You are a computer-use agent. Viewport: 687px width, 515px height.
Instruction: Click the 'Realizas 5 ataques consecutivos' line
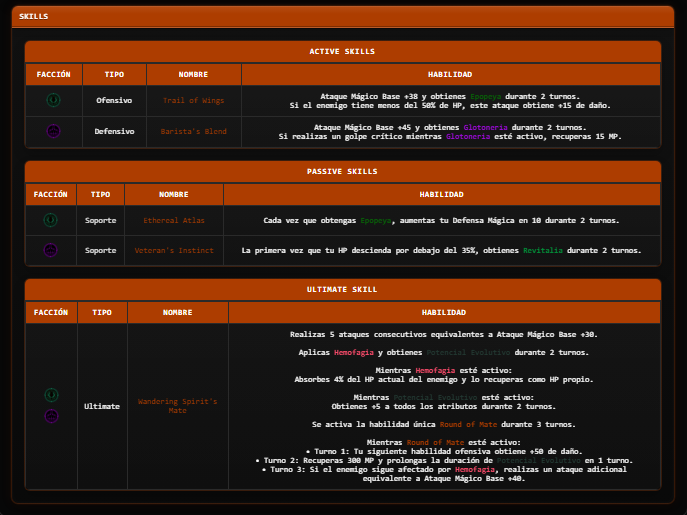click(444, 334)
